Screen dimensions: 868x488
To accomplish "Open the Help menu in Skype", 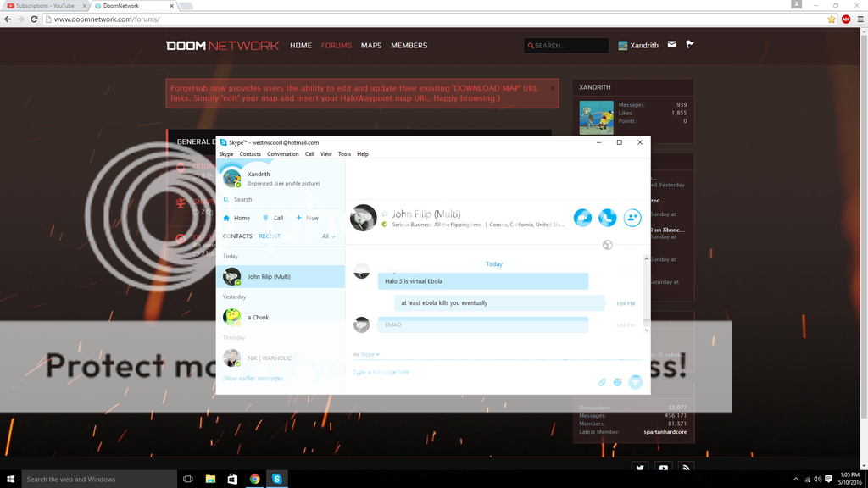I will [363, 154].
